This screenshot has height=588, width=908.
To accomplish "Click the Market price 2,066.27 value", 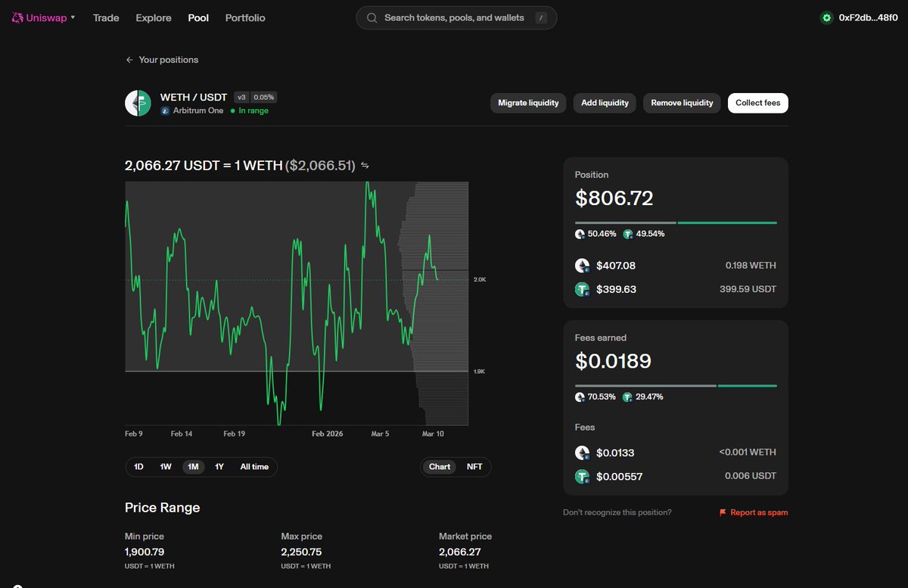I will (460, 552).
